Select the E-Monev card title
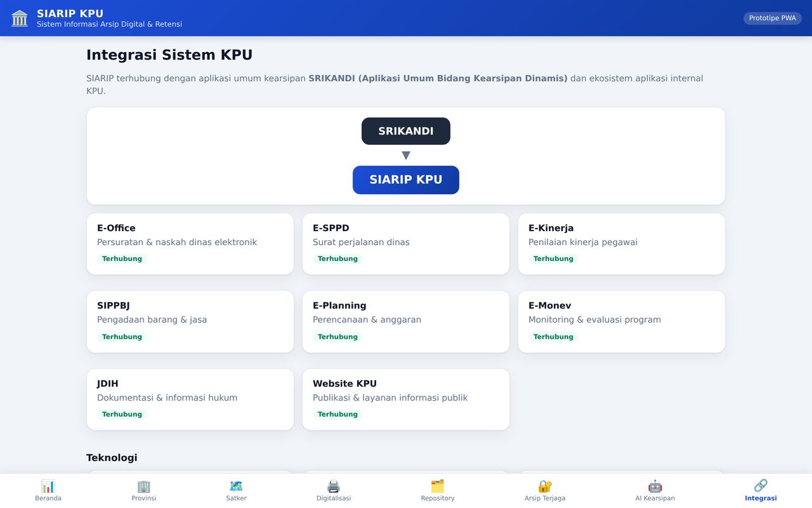The height and width of the screenshot is (508, 812). [550, 305]
